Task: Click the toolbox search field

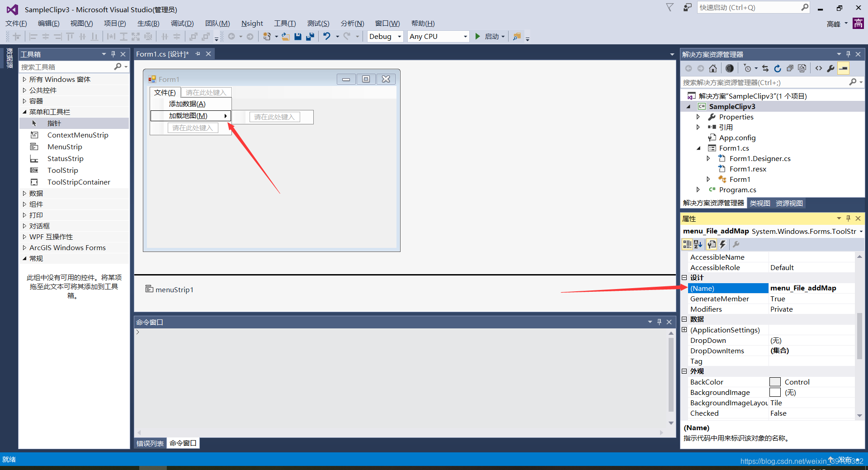Action: (66, 67)
